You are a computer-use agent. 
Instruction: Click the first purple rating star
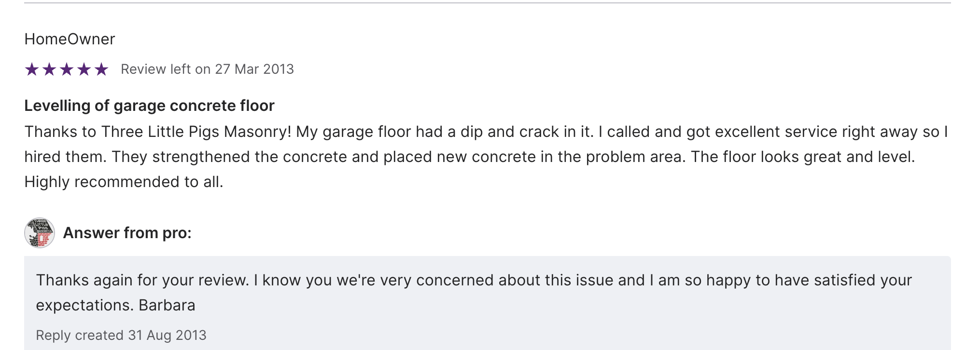pos(32,69)
